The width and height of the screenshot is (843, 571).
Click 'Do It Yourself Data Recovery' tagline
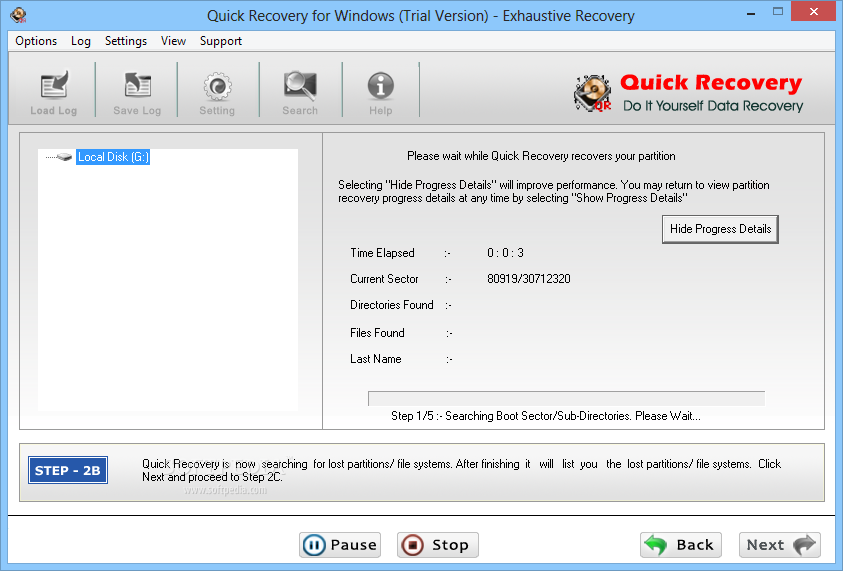[713, 105]
